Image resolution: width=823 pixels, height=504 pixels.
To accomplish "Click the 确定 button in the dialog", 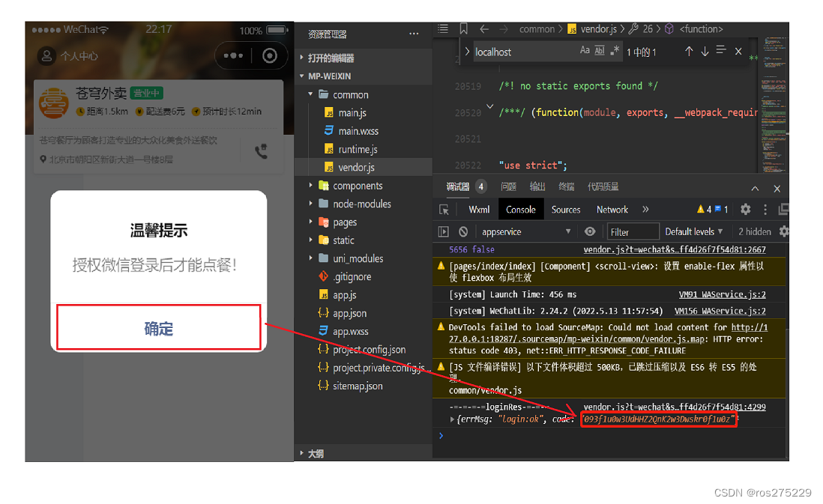I will [x=158, y=327].
